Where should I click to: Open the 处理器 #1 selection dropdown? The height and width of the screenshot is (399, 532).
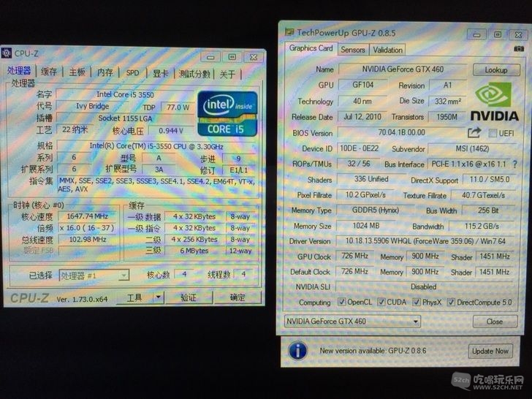coord(94,275)
